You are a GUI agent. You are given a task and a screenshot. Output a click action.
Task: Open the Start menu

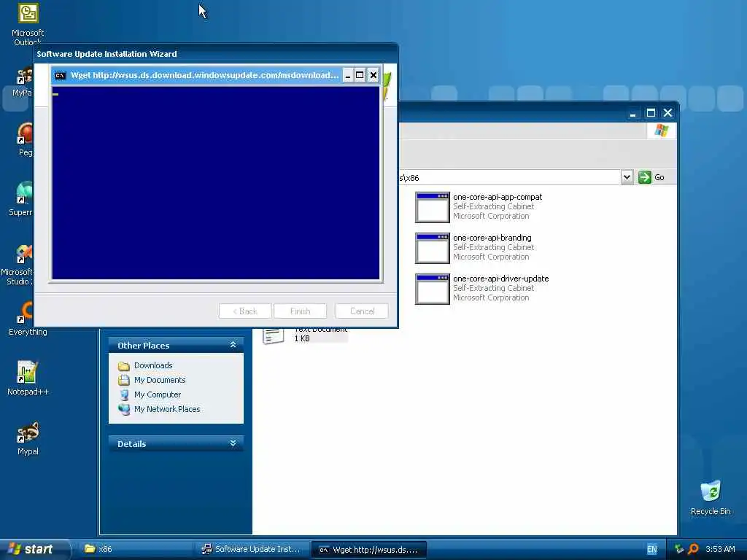tap(34, 549)
